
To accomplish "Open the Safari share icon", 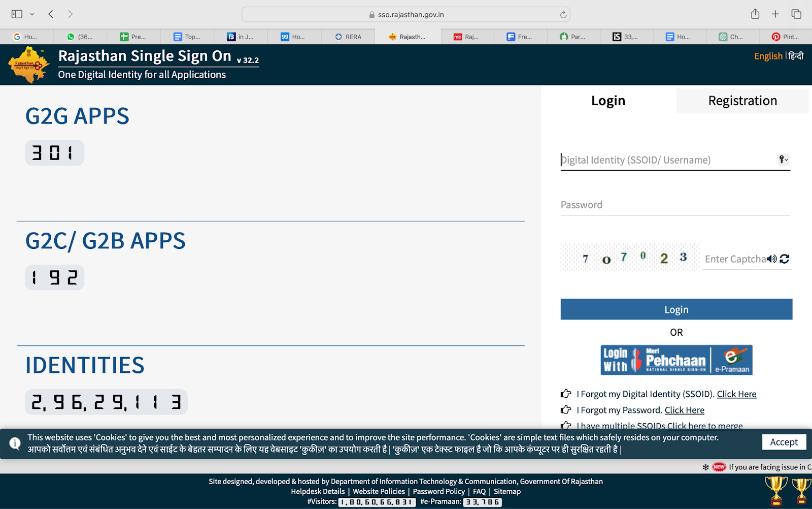I will (755, 14).
